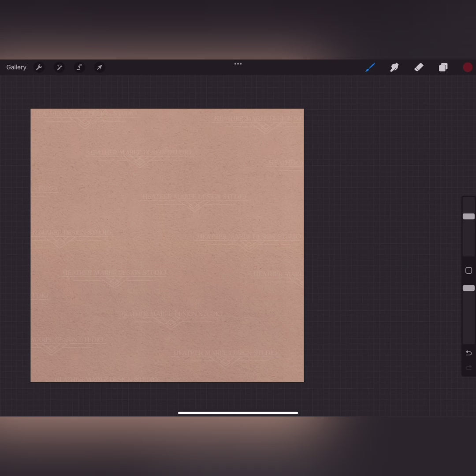This screenshot has height=476, width=476.
Task: Click the brush size slider handle
Action: point(469,216)
